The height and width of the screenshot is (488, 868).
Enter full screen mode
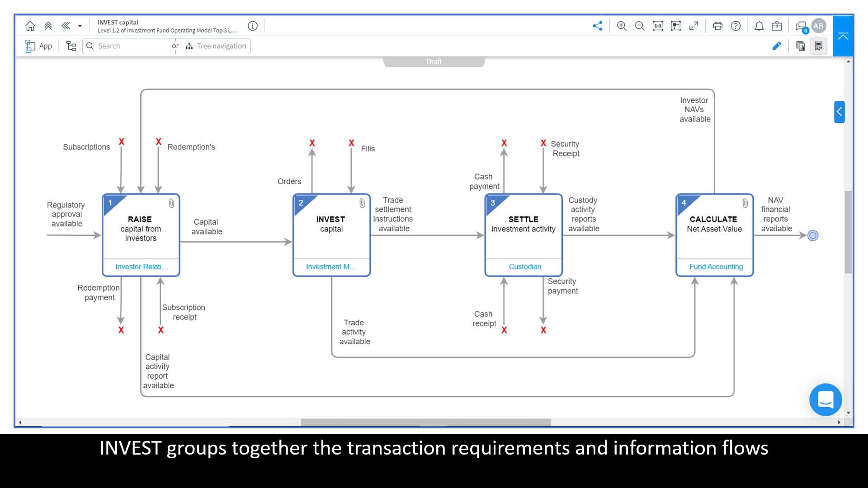coord(694,26)
